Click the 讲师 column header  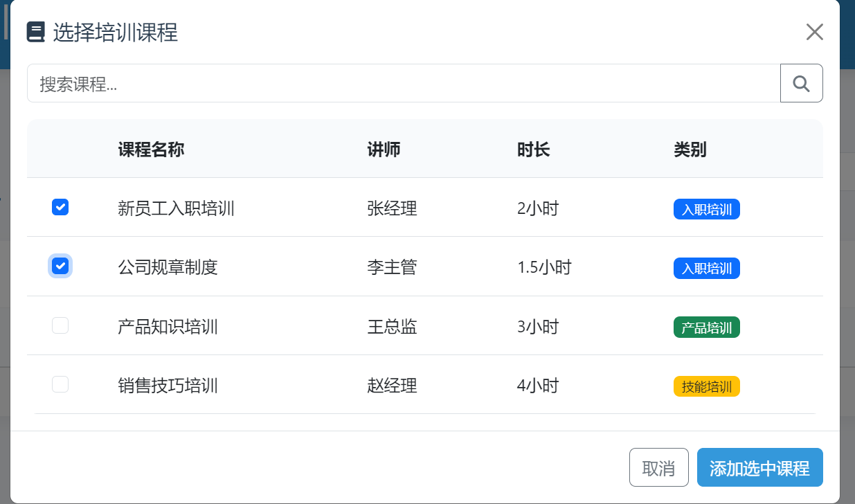[x=384, y=149]
